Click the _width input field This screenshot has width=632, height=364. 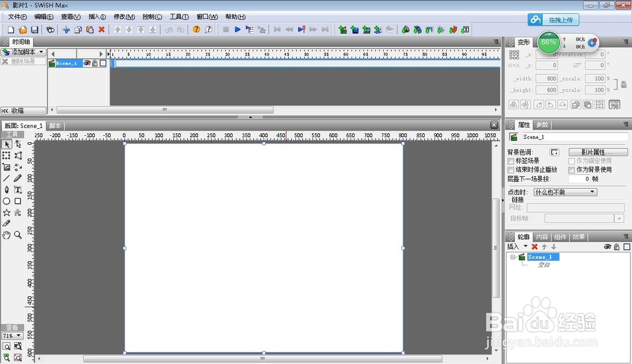click(x=547, y=78)
